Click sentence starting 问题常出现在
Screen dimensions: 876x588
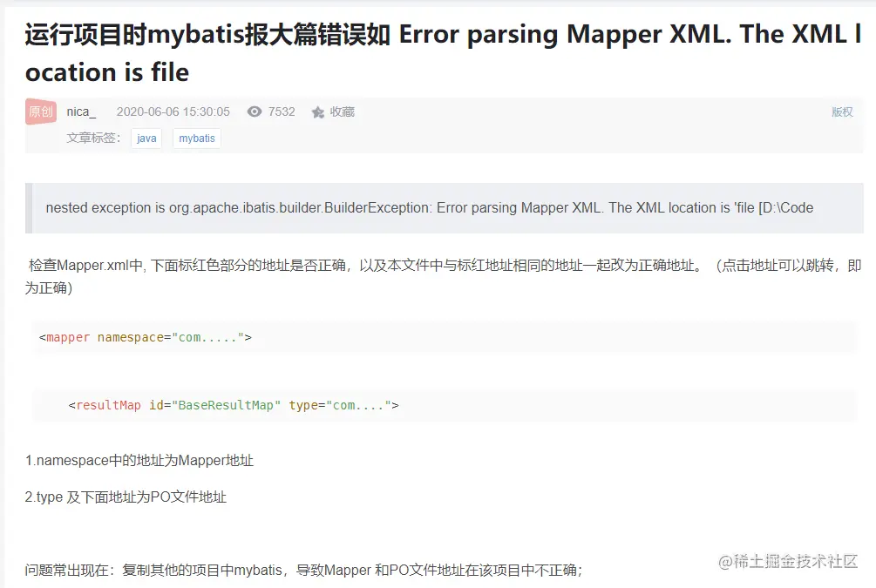click(303, 570)
